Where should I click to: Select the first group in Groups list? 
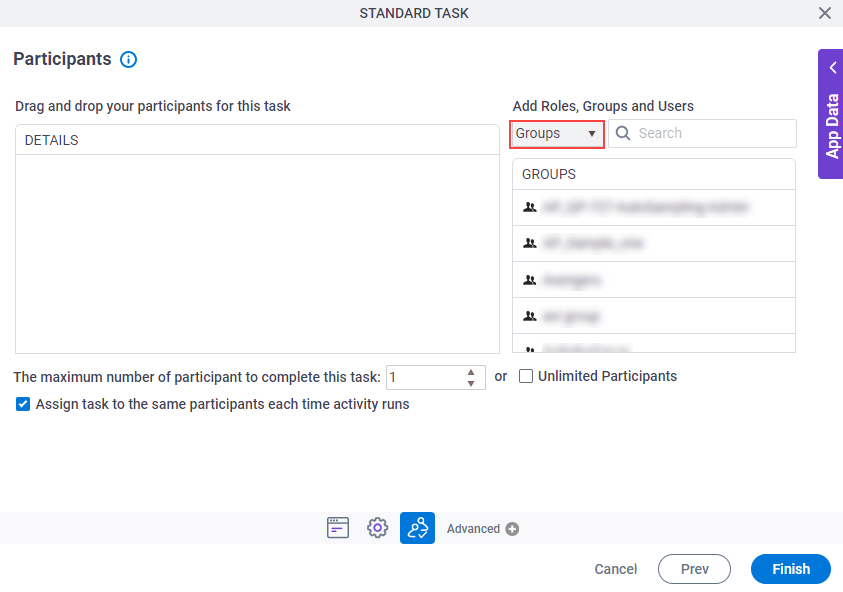654,207
